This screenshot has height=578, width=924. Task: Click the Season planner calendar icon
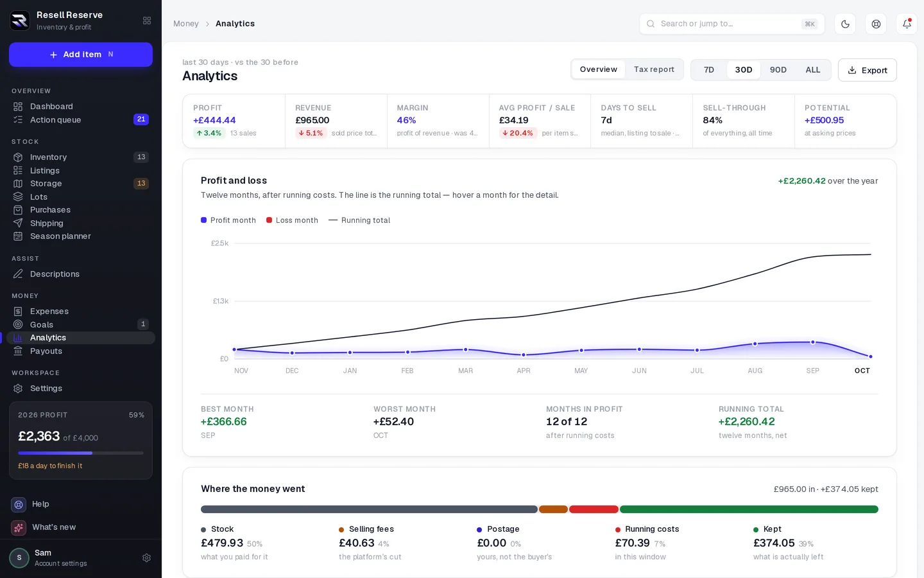(18, 236)
